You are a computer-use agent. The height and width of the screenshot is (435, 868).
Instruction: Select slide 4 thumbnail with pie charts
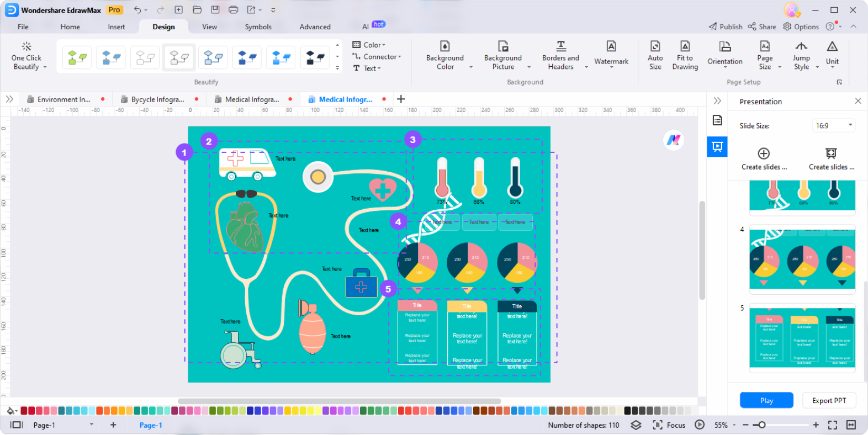click(802, 258)
